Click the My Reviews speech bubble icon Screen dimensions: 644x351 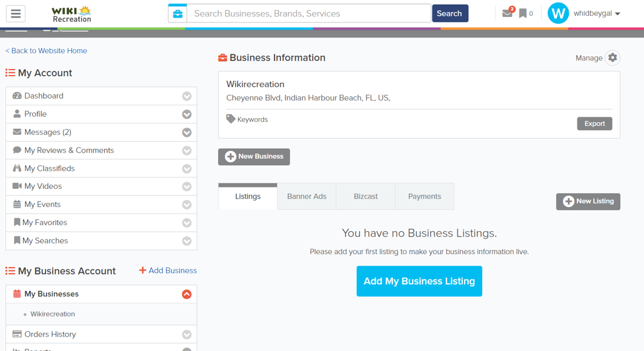tap(17, 150)
